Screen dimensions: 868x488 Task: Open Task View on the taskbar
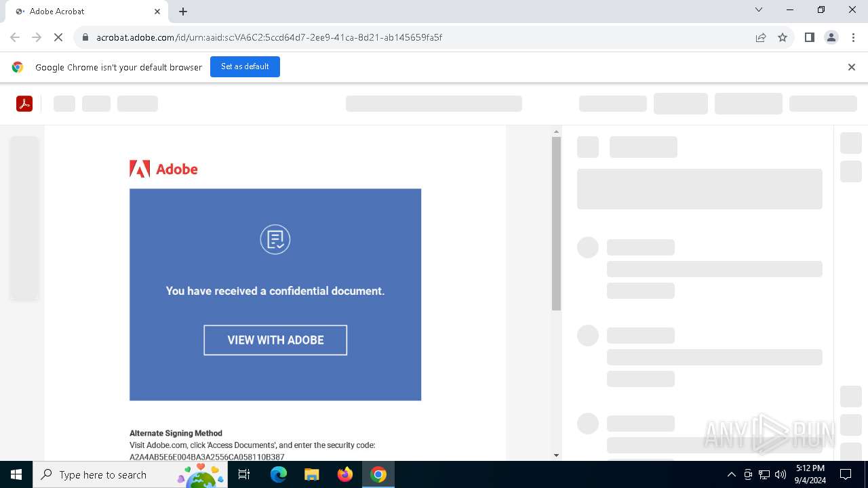click(244, 474)
